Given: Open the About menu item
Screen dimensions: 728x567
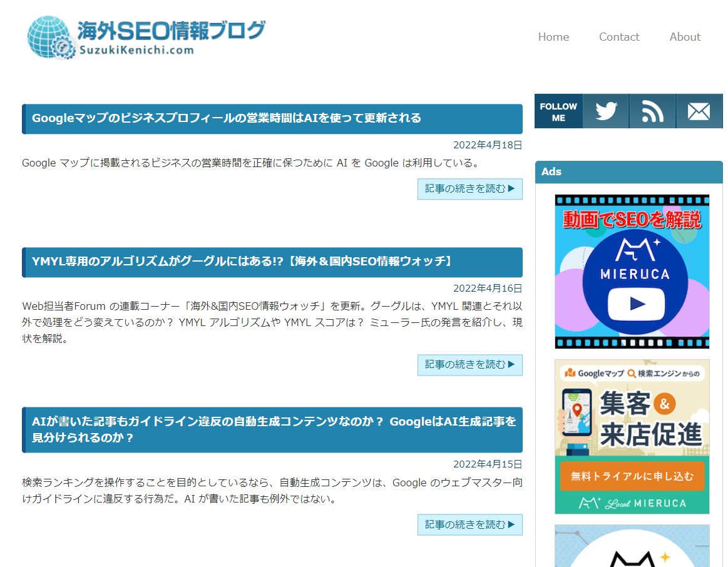Looking at the screenshot, I should [685, 37].
